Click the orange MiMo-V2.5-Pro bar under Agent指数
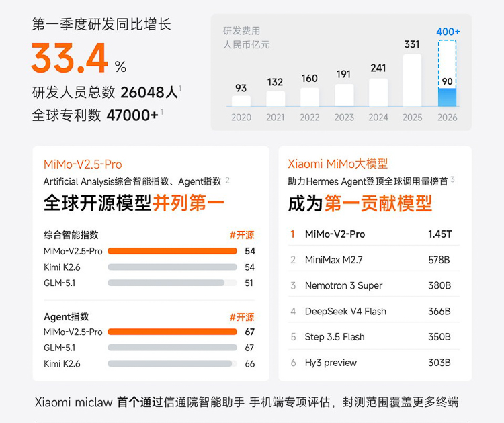The height and width of the screenshot is (423, 504). pos(172,332)
